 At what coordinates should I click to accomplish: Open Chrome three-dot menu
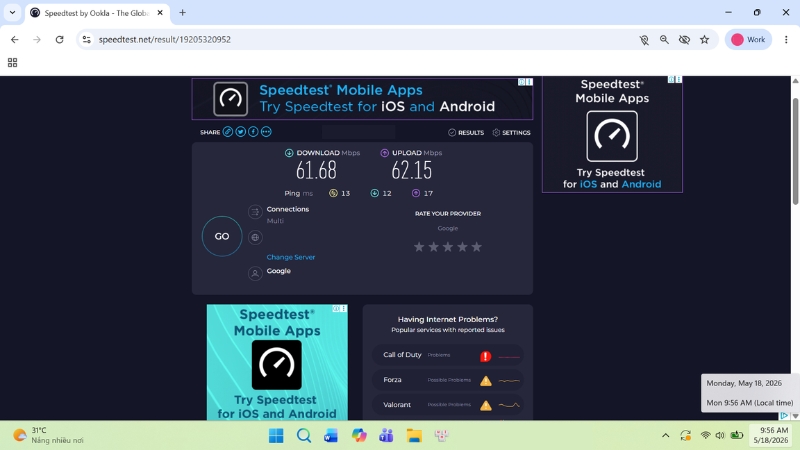click(x=786, y=39)
